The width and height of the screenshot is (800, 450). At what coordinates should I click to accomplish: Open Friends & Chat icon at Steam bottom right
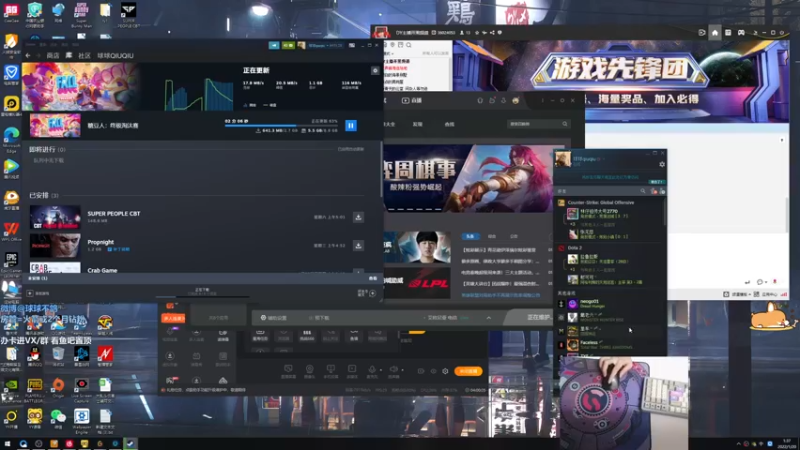372,293
